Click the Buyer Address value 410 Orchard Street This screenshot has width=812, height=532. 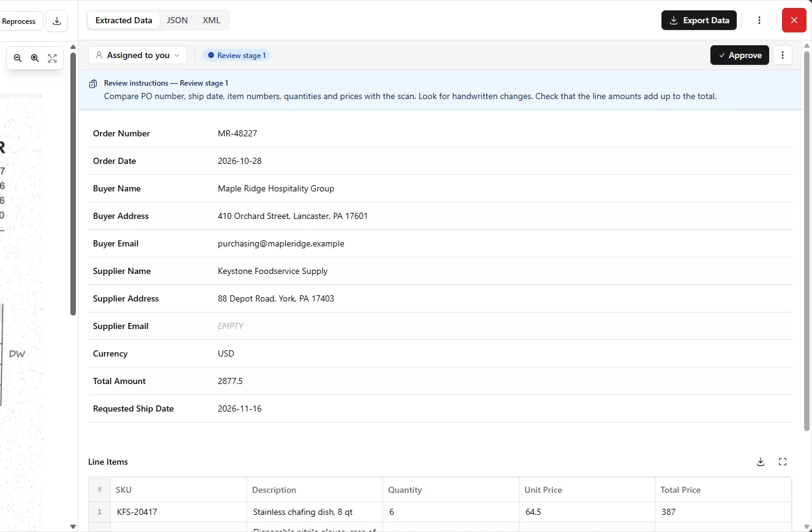coord(292,216)
